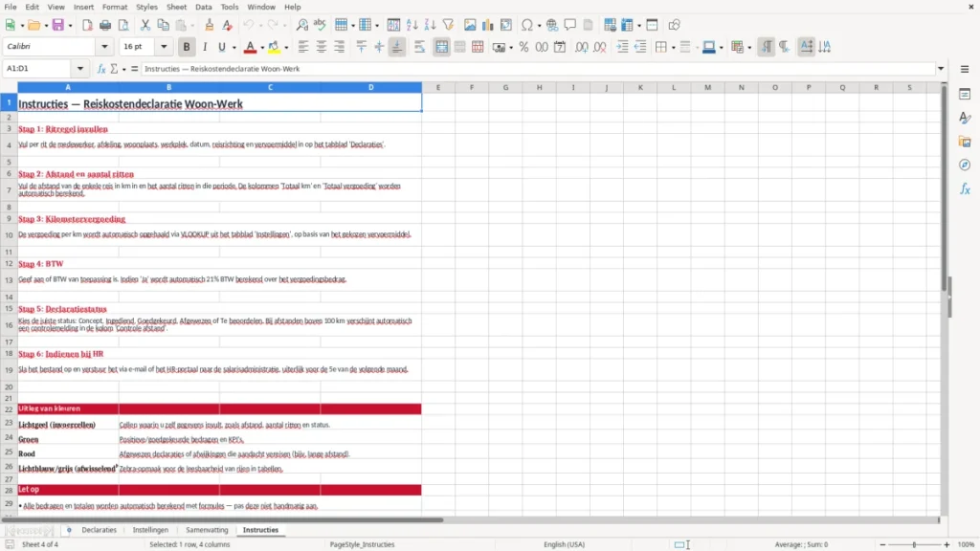Image resolution: width=980 pixels, height=551 pixels.
Task: Click the Formula equals button
Action: coord(134,69)
